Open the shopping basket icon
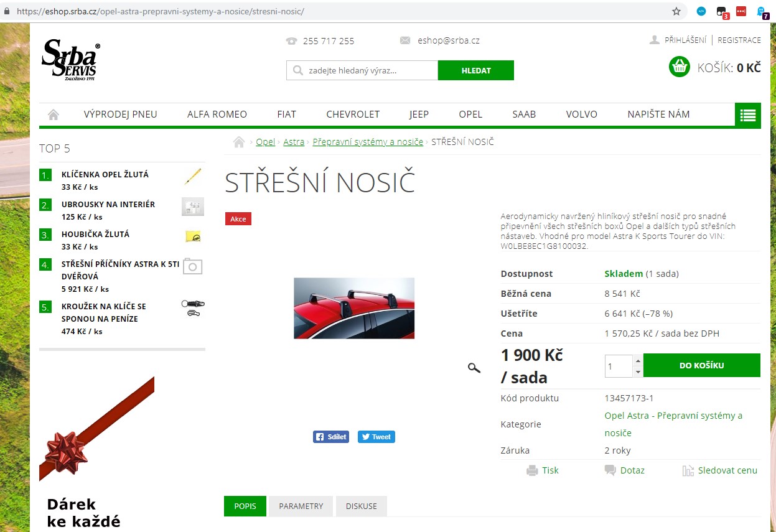The height and width of the screenshot is (532, 776). pos(680,67)
